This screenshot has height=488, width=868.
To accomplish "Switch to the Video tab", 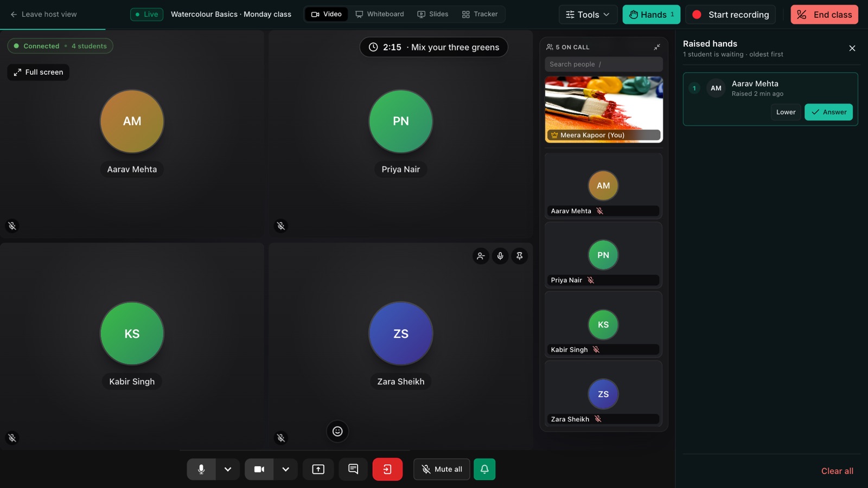I will click(327, 14).
